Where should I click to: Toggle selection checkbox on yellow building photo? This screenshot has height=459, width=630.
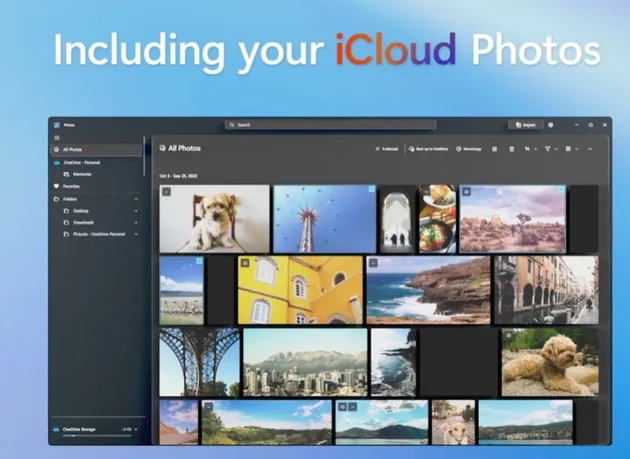tap(245, 263)
